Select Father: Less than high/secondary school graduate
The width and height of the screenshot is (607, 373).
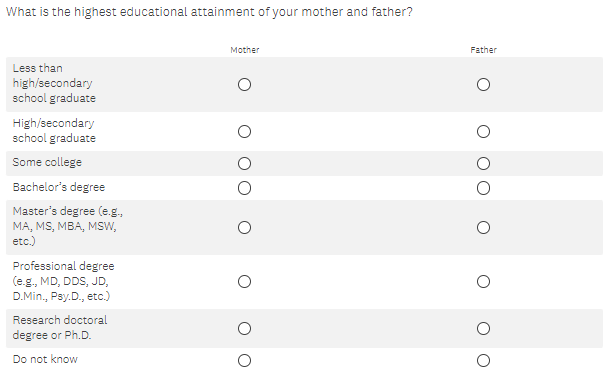pos(483,84)
